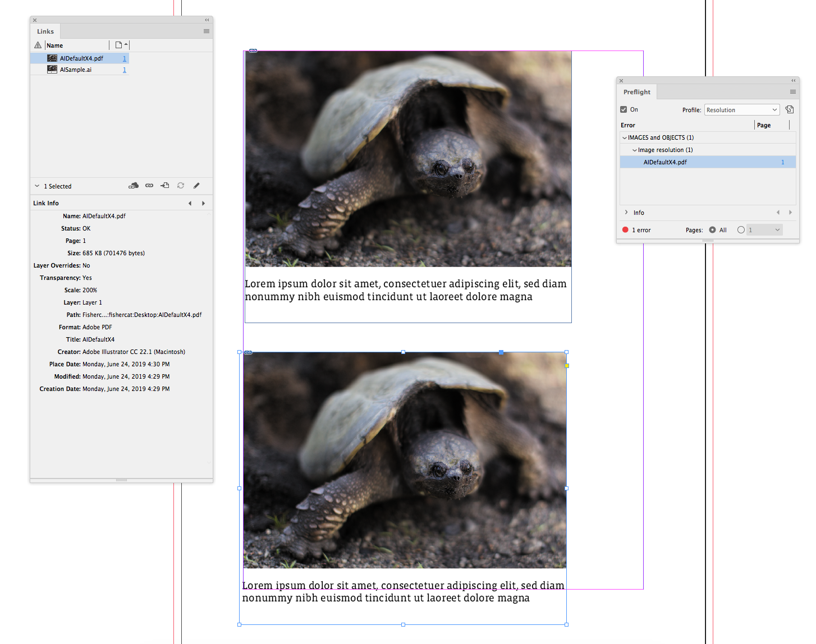
Task: Select the All pages radio button
Action: click(713, 230)
